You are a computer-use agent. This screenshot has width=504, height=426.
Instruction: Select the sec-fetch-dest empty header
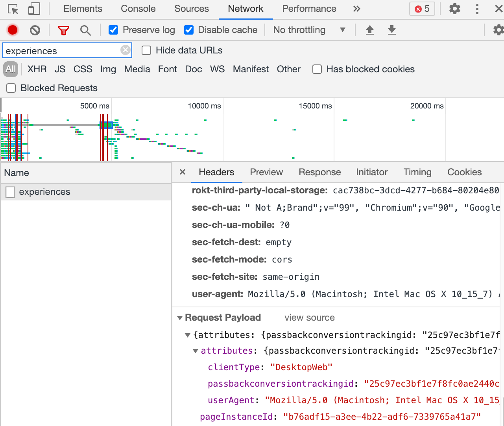[x=242, y=242]
